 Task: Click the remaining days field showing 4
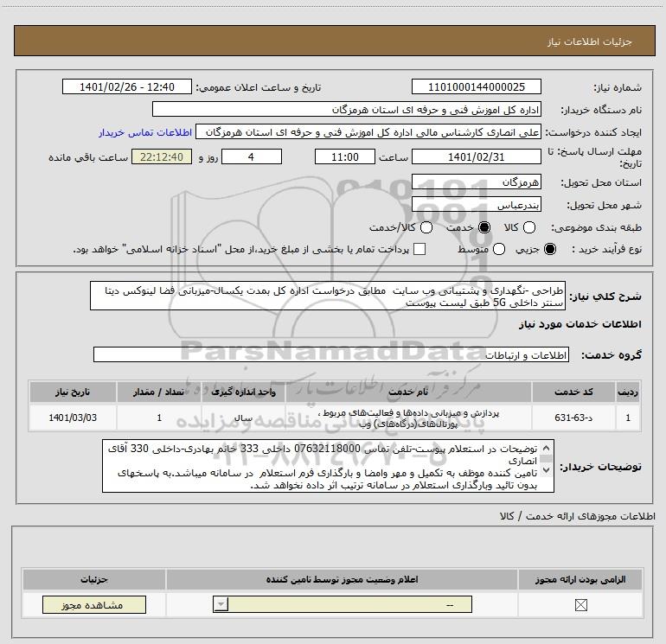tap(252, 157)
